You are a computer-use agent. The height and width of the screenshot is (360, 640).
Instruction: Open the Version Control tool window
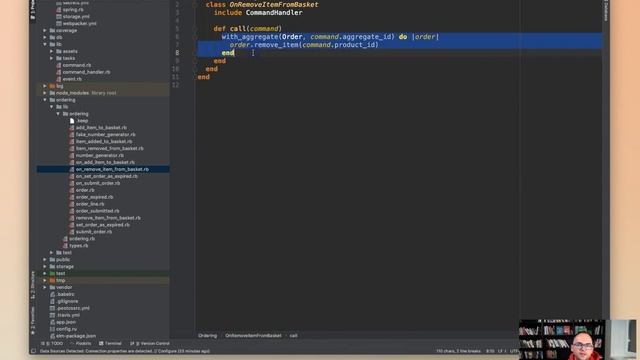(x=150, y=344)
